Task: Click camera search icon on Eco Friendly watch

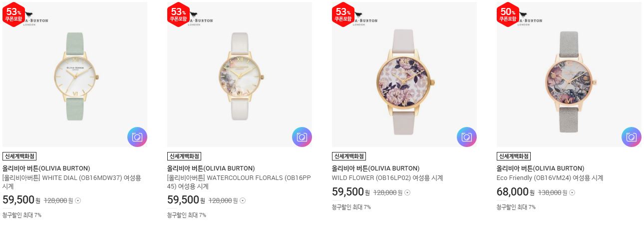Action: point(632,137)
